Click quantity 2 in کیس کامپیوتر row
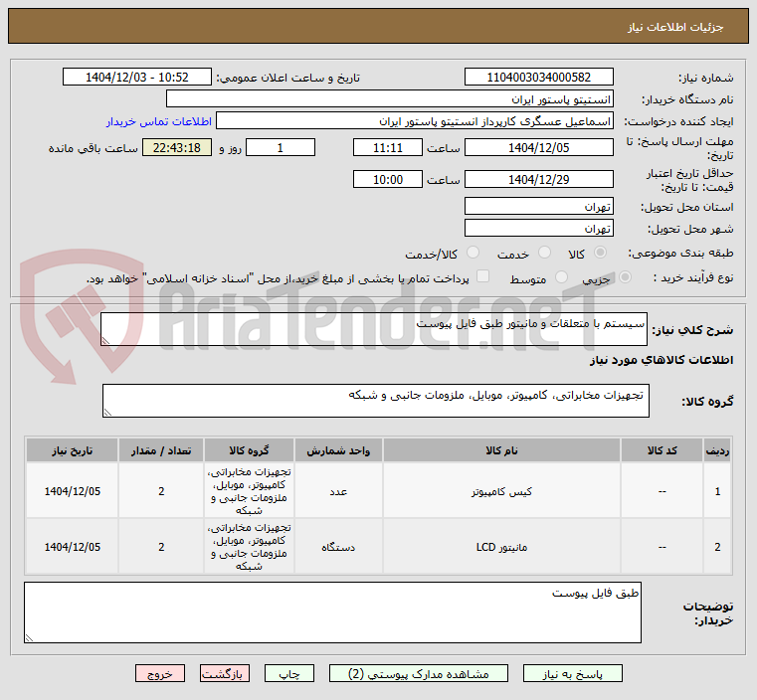Screen dimensions: 757x700 click(161, 491)
